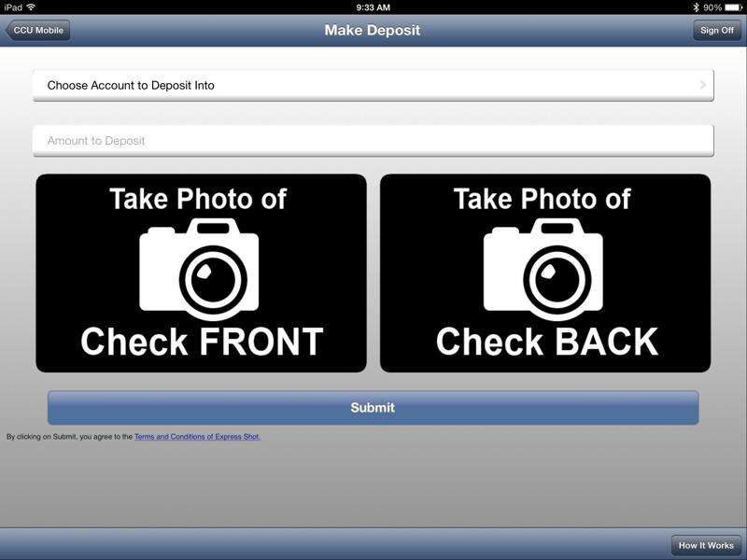Click the iPad carrier label
The image size is (747, 560).
tap(13, 7)
